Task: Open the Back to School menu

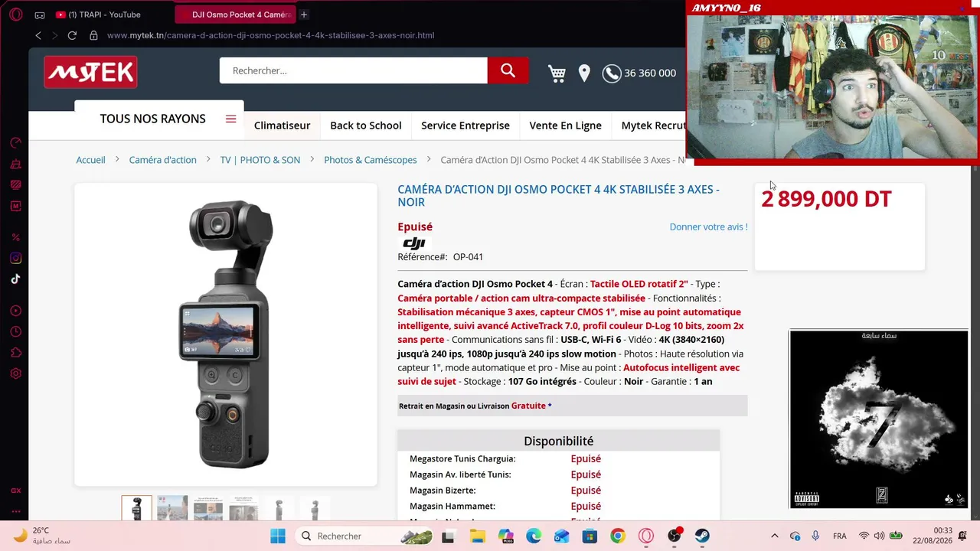Action: pos(366,126)
